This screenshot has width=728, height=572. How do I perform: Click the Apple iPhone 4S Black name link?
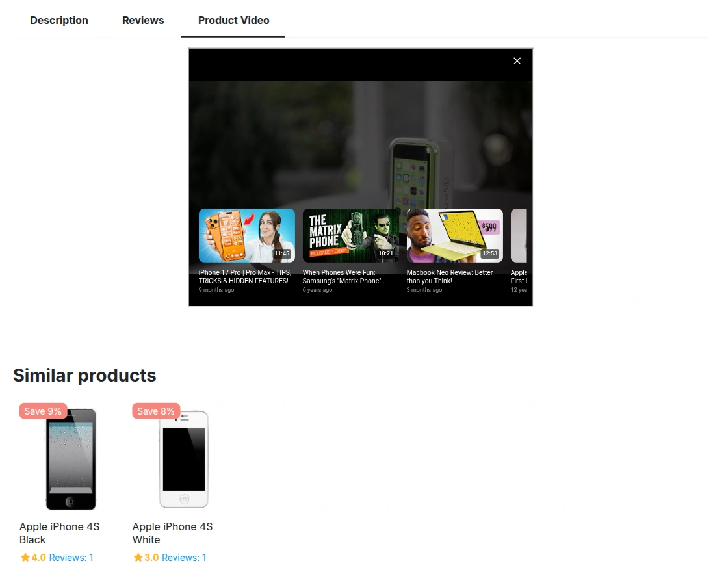click(59, 533)
